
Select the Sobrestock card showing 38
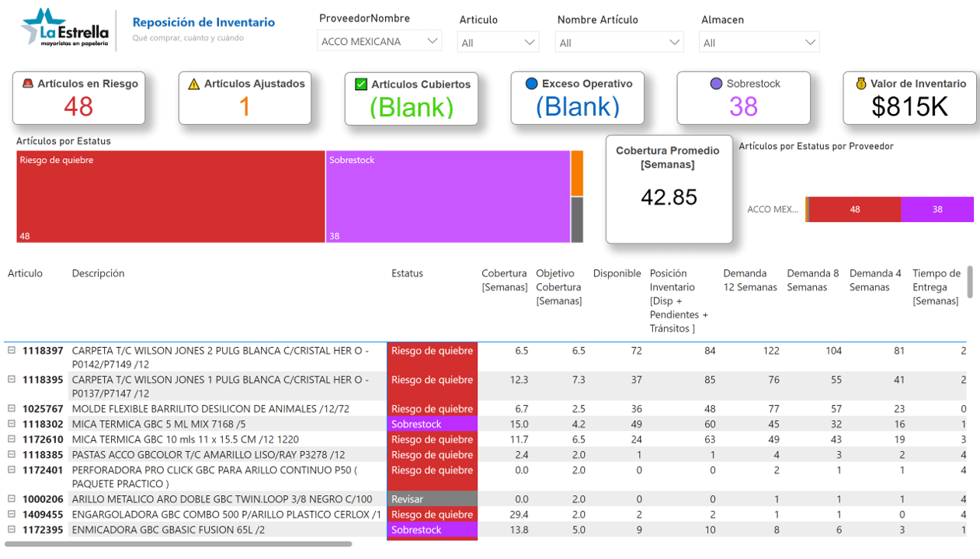[743, 98]
